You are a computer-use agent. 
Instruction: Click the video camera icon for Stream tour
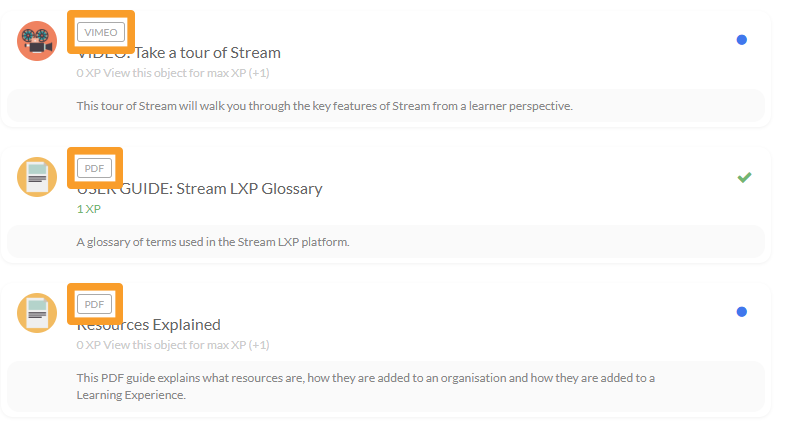coord(37,41)
